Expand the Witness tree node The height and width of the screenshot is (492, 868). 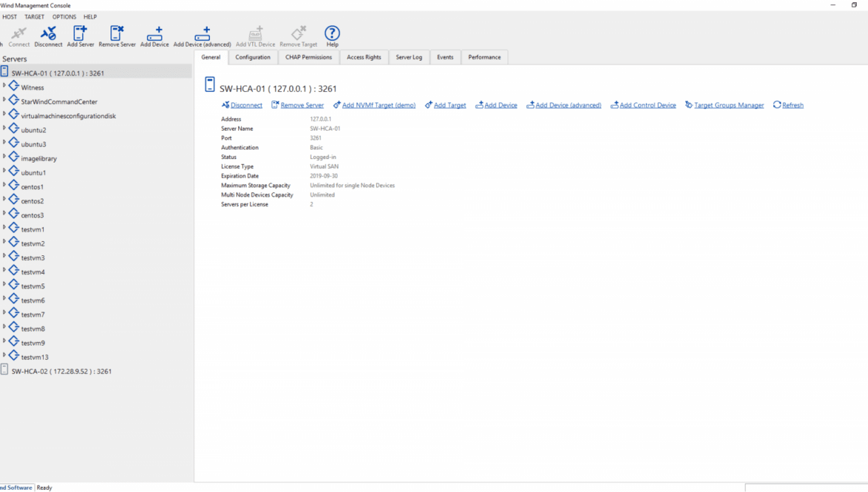[x=4, y=86]
